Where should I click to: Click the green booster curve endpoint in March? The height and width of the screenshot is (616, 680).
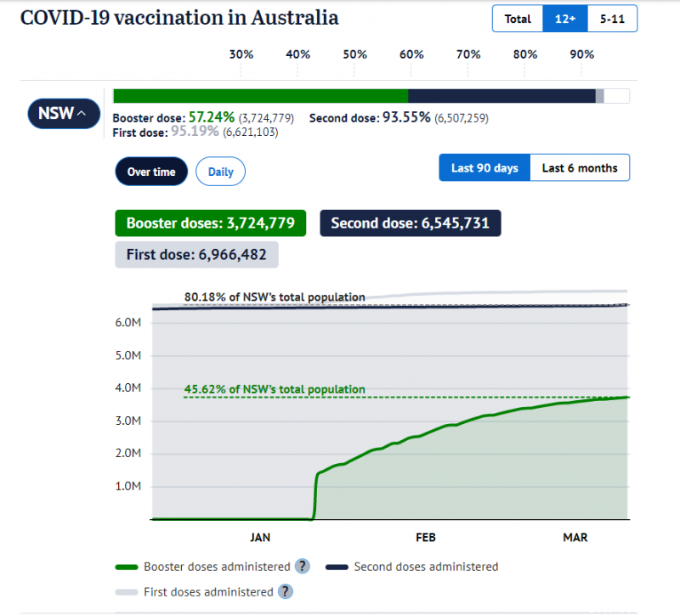point(627,398)
